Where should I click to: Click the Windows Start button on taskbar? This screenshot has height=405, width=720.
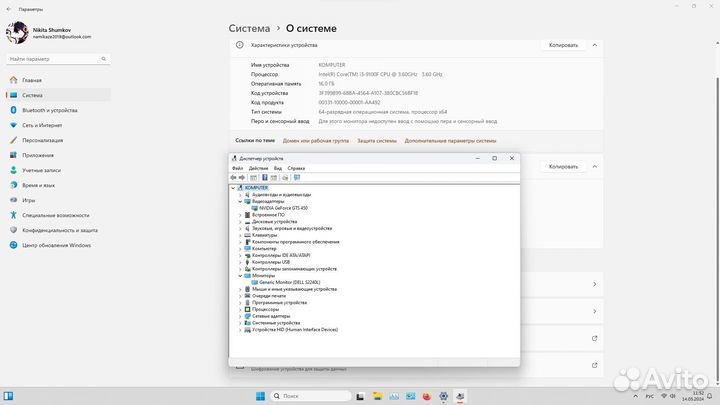[x=261, y=395]
